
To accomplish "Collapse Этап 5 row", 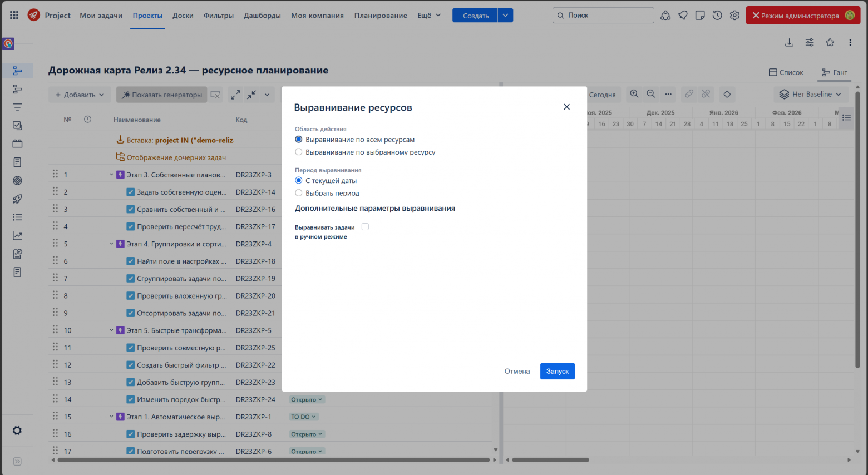I will tap(111, 330).
